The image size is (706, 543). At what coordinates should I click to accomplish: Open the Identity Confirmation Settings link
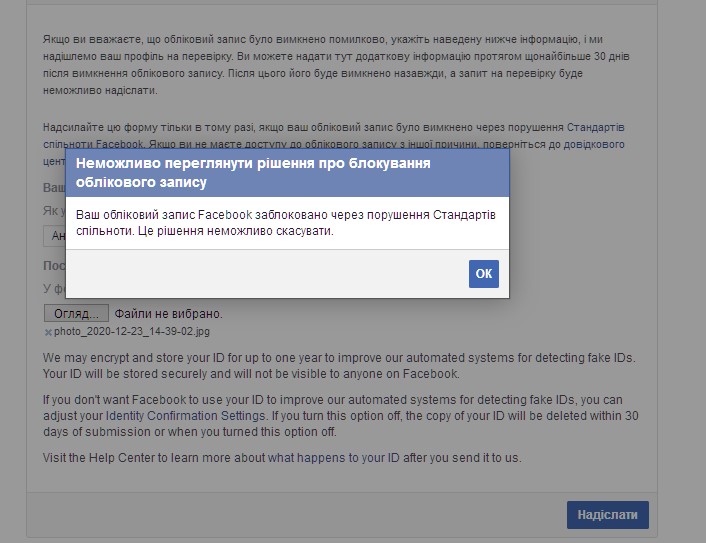coord(185,415)
